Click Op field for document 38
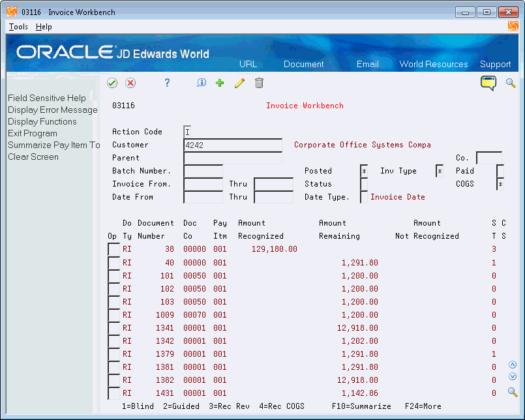The width and height of the screenshot is (525, 420). coord(114,250)
